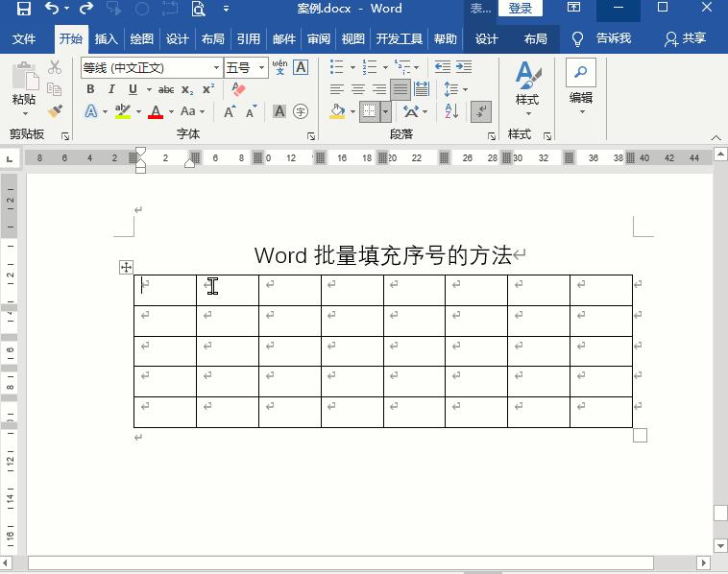Switch to the 审阅 (Review) tab

[x=319, y=39]
